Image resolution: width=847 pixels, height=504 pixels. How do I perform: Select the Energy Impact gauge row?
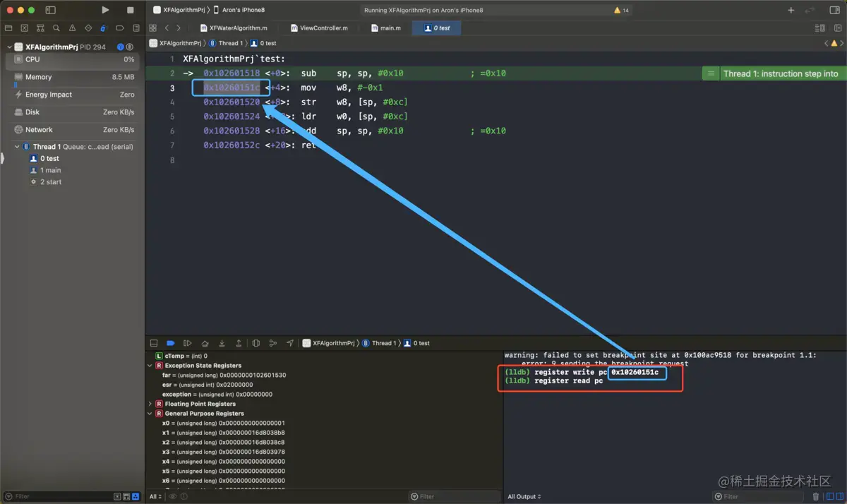tap(73, 95)
